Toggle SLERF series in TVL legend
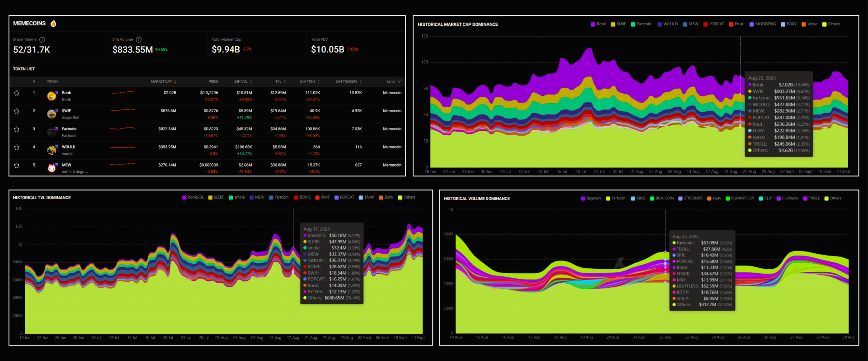 point(216,198)
